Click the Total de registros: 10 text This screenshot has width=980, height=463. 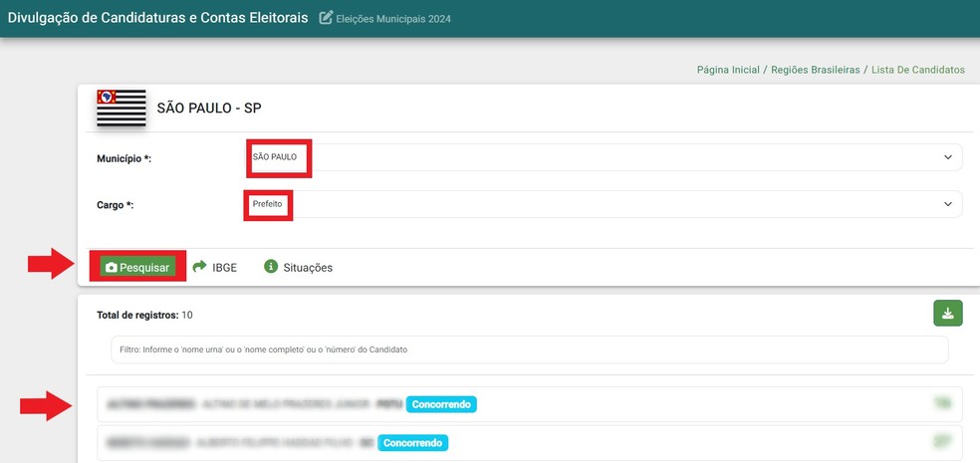pos(144,315)
